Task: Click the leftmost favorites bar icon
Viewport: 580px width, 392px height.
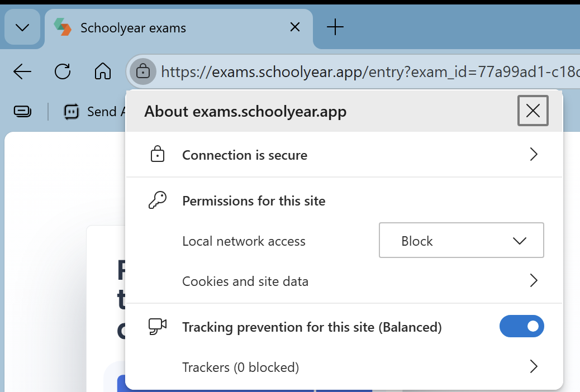Action: 22,112
